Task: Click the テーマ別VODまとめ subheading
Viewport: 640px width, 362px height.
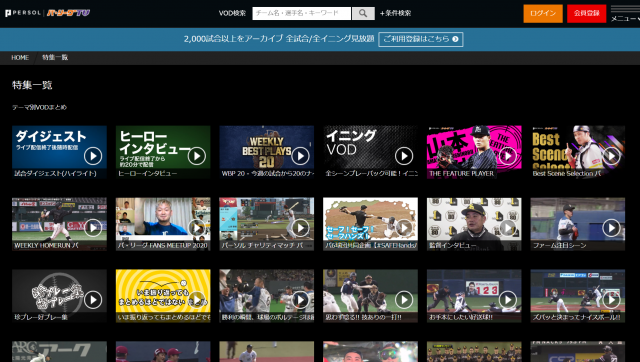Action: (39, 107)
